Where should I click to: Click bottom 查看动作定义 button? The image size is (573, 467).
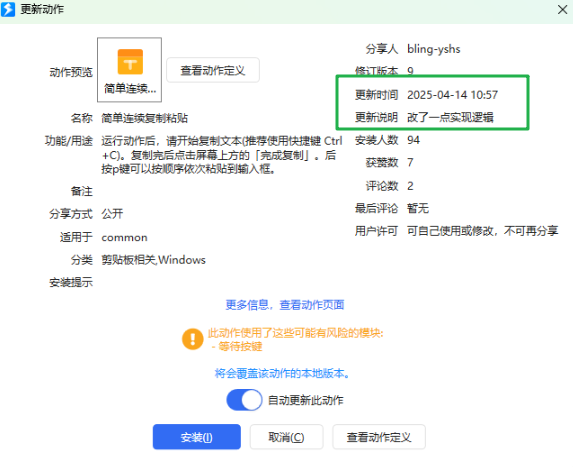(379, 437)
